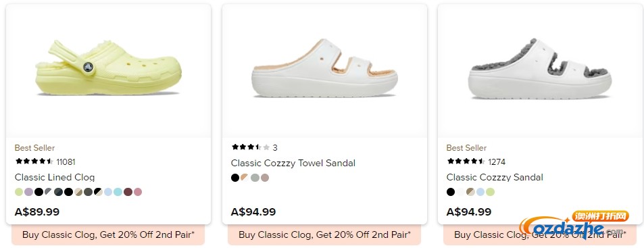
Task: Select the lavender swatch for Classic Lined Clog
Action: coord(29,192)
